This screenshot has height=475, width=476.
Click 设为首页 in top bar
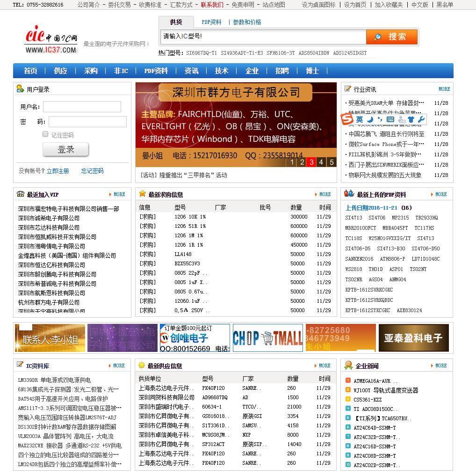coord(355,5)
